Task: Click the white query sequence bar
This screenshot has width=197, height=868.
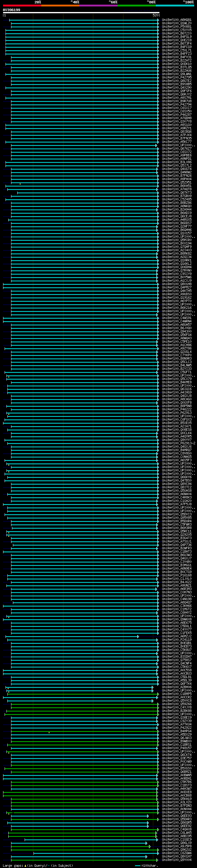Action: pos(81,12)
